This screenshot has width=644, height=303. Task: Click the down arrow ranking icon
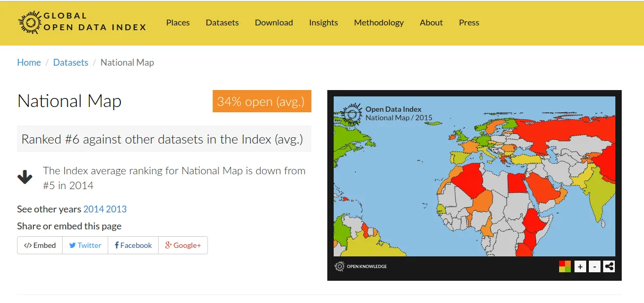tap(25, 177)
